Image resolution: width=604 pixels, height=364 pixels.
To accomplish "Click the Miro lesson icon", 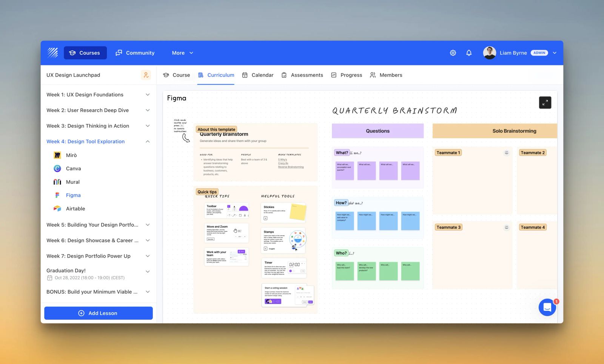I will (57, 155).
